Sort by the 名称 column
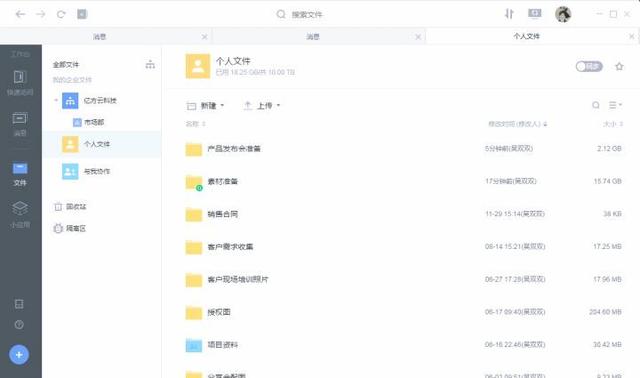The height and width of the screenshot is (378, 640). coord(196,124)
